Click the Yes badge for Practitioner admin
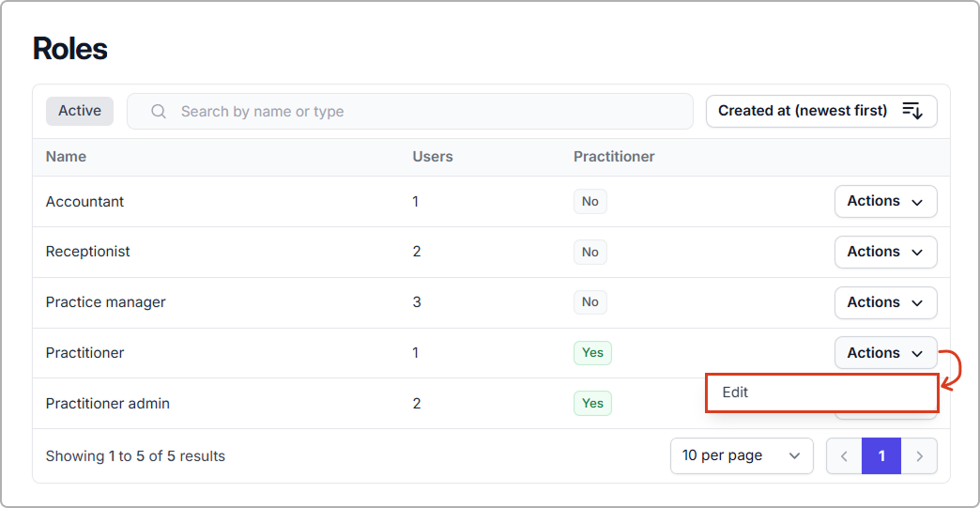This screenshot has width=980, height=508. (592, 404)
